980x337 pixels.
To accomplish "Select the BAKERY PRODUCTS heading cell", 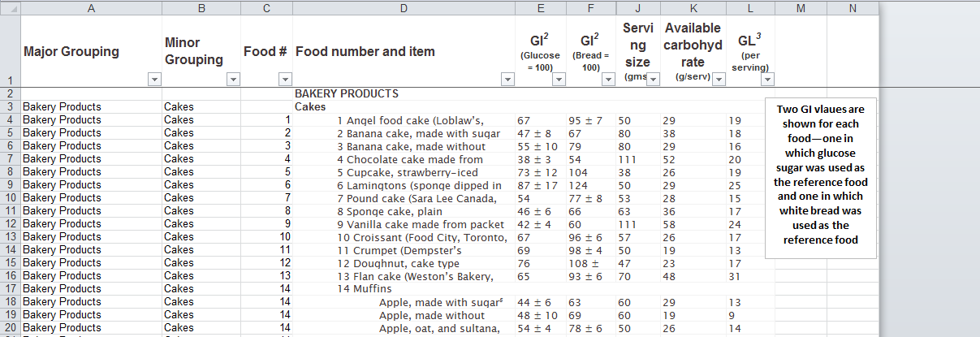I will (x=347, y=93).
